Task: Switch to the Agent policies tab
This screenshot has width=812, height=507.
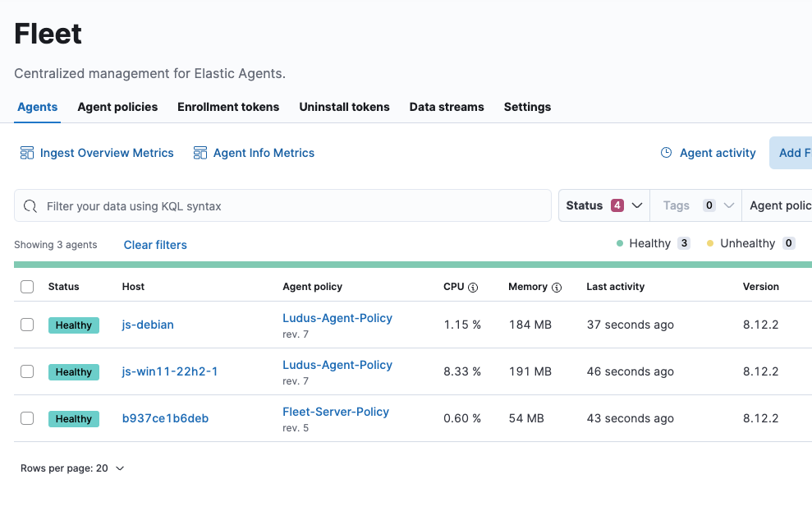Action: tap(117, 107)
